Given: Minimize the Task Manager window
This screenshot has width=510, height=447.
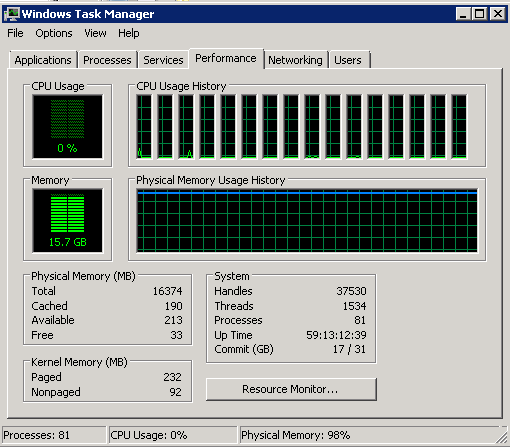Looking at the screenshot, I should [463, 14].
